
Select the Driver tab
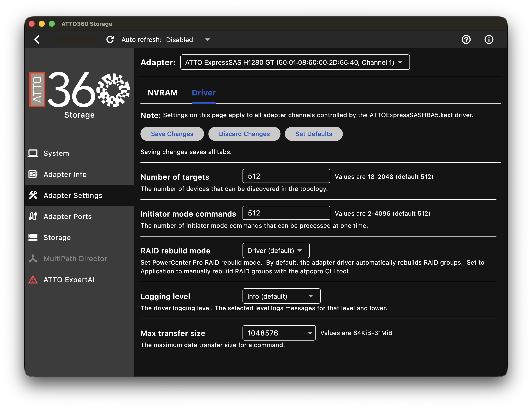point(203,93)
